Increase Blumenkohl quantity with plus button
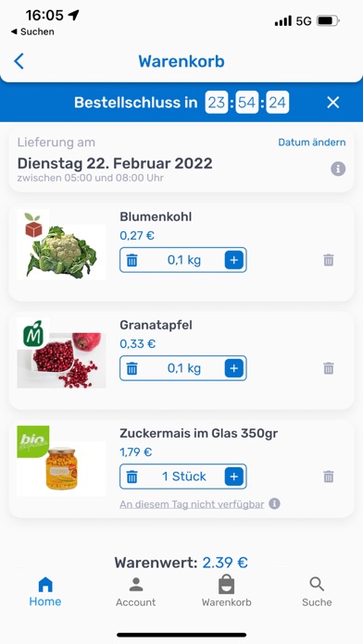Viewport: 363px width, 644px height. click(x=234, y=260)
